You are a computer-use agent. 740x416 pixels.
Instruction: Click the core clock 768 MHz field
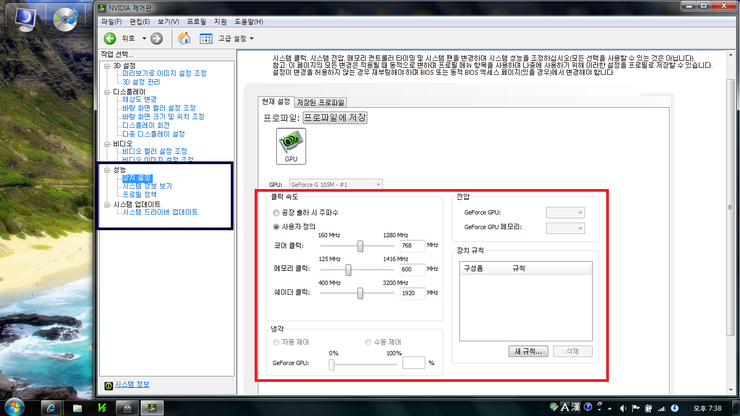(412, 246)
